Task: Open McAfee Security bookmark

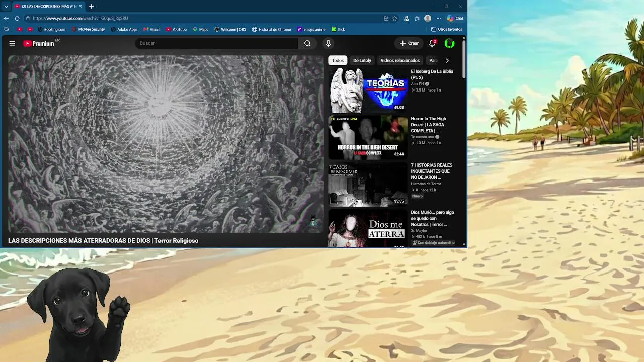Action: click(x=88, y=29)
